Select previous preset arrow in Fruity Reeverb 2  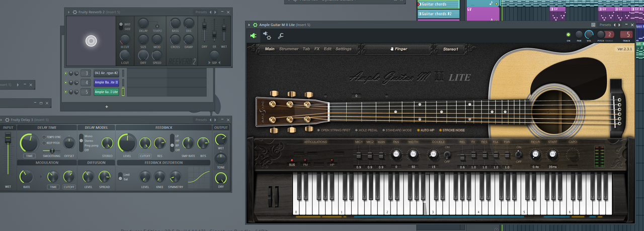point(210,12)
